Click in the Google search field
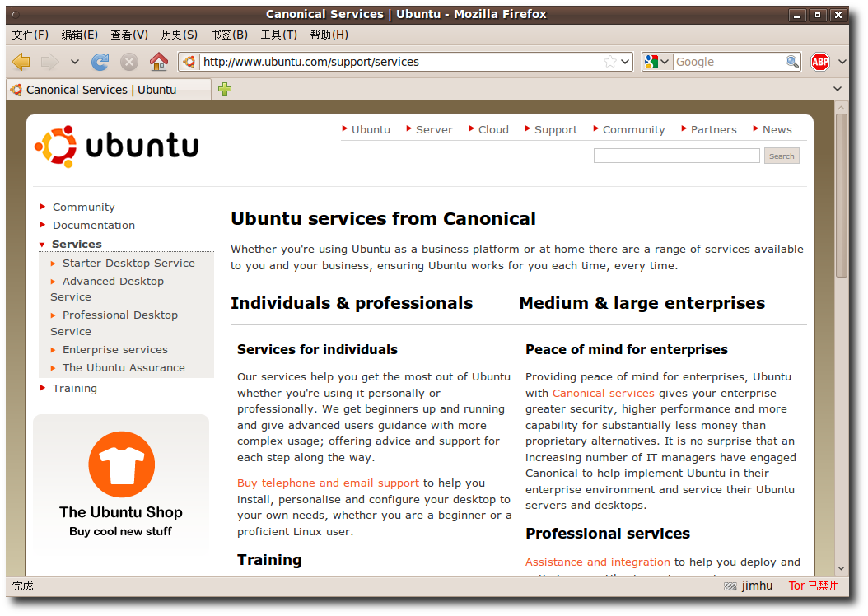Viewport: 868px width, 616px height. [729, 62]
